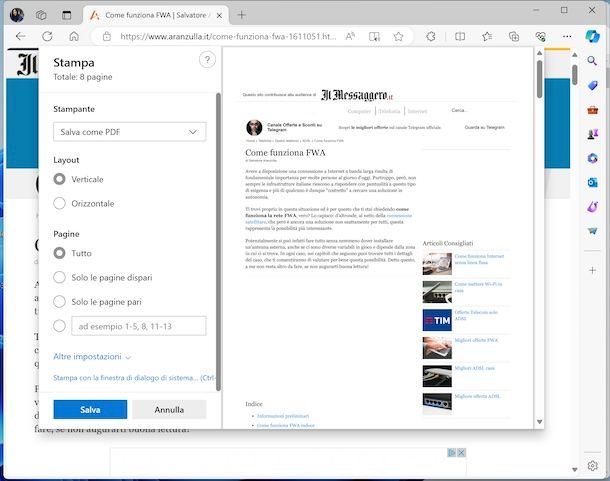This screenshot has height=481, width=610.
Task: Open the shopping tag sidebar icon
Action: pos(592,85)
